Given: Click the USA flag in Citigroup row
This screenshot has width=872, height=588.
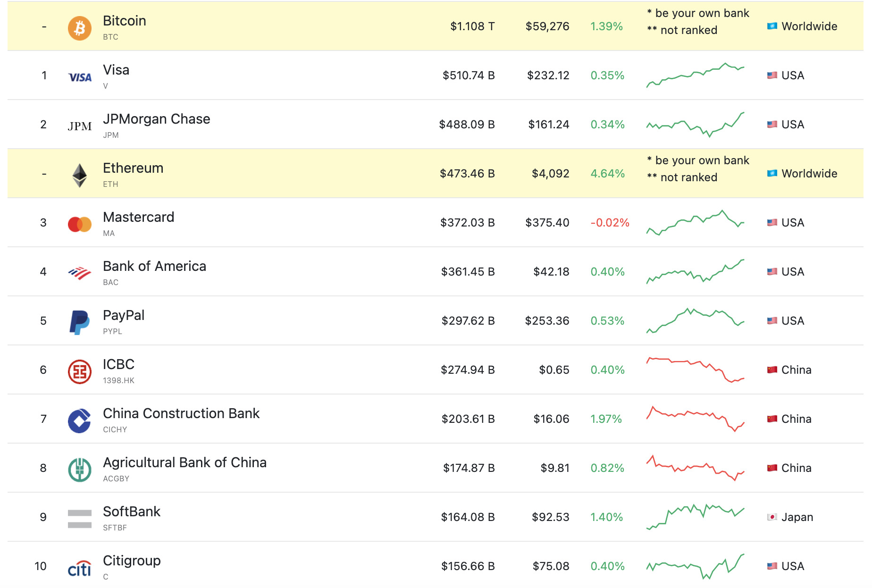Looking at the screenshot, I should click(x=772, y=566).
